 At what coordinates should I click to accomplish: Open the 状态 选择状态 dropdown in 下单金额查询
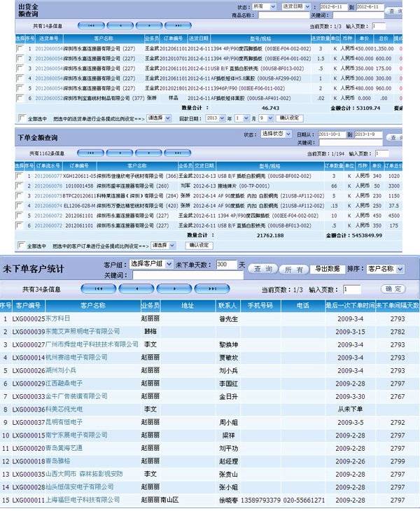tap(276, 134)
